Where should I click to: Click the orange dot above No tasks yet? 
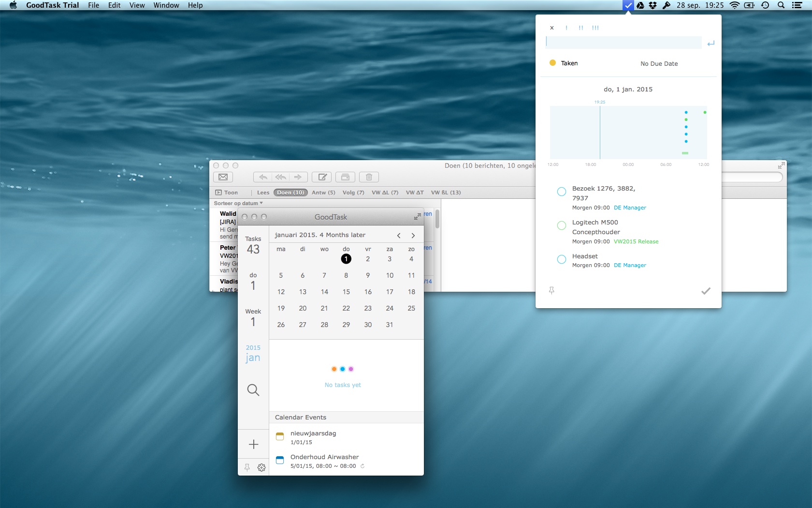click(334, 369)
